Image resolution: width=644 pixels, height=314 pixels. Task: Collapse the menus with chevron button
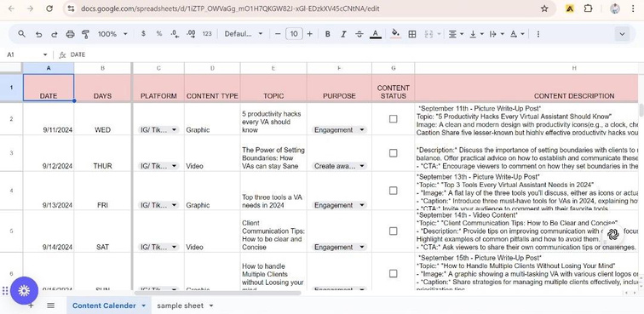[x=622, y=34]
